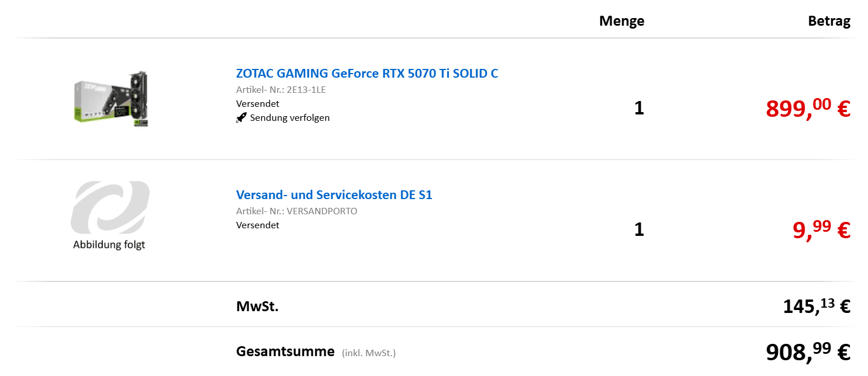Viewport: 868px width, 376px height.
Task: Click the Gesamtsumme label
Action: coord(285,351)
